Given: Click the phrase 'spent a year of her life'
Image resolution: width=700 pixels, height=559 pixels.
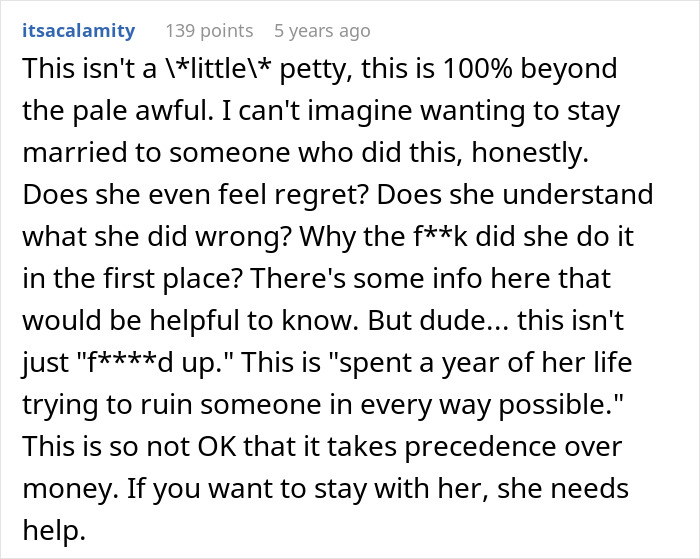Looking at the screenshot, I should click(480, 362).
